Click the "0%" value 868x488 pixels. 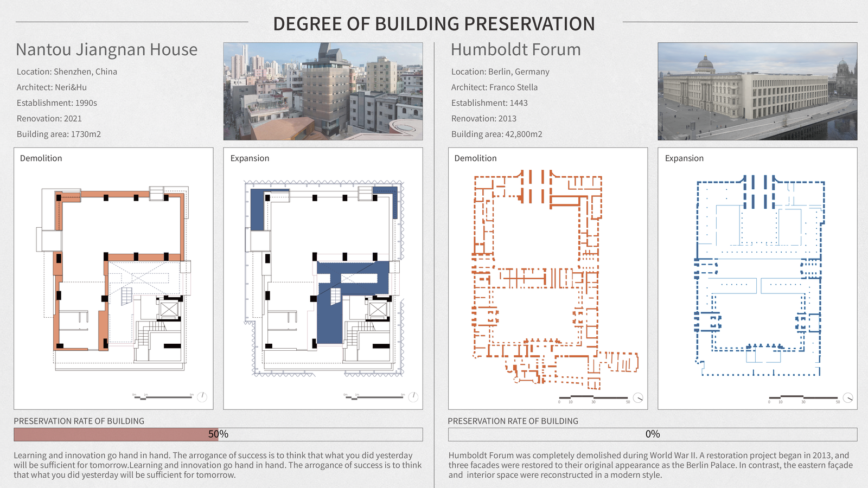tap(653, 434)
